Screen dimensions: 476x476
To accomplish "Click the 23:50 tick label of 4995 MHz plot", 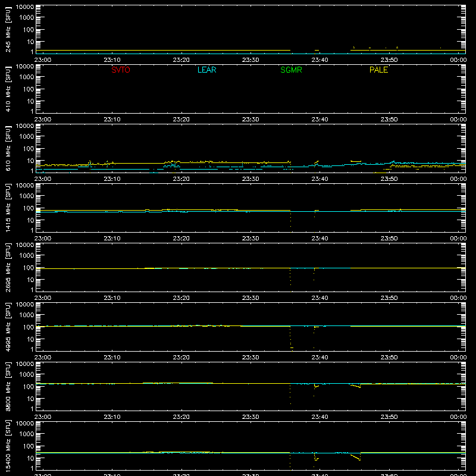I will click(389, 358).
